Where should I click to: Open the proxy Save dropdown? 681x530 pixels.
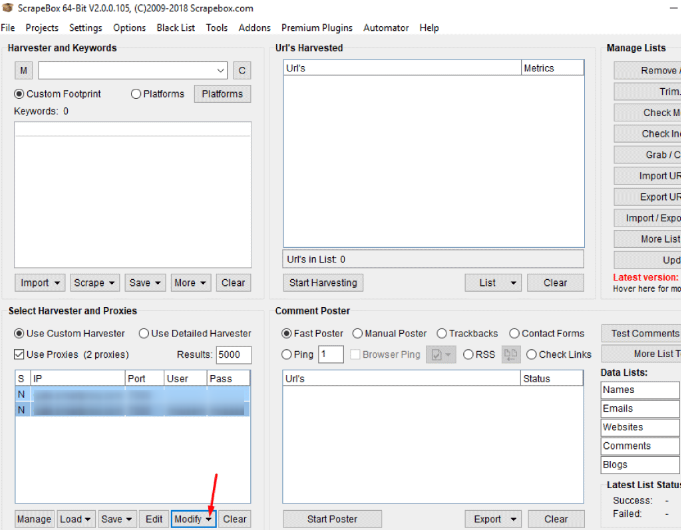(x=117, y=519)
